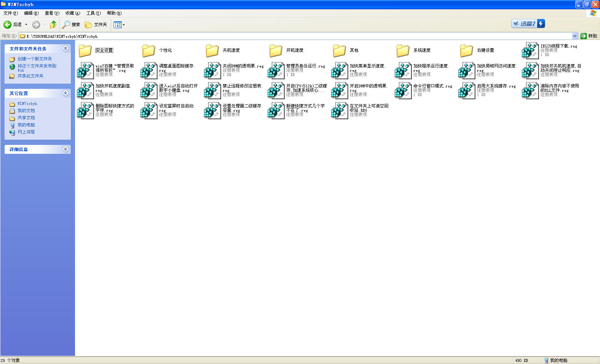
Task: Click the address bar path field
Action: 298,36
